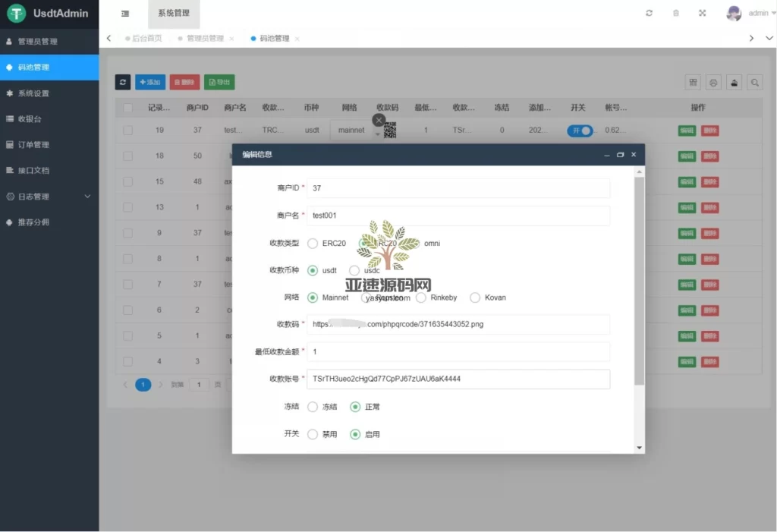The width and height of the screenshot is (777, 532).
Task: Click the blue 添加 button
Action: (x=149, y=82)
